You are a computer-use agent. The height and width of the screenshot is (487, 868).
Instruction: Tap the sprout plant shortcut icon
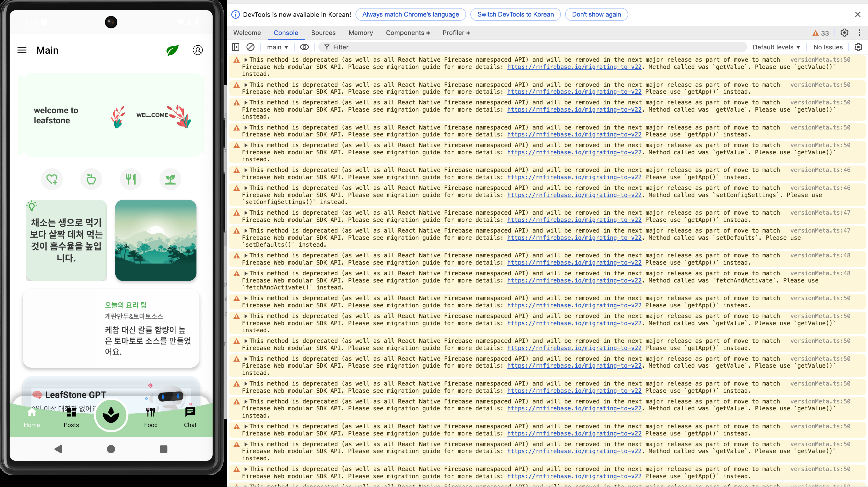coord(170,179)
